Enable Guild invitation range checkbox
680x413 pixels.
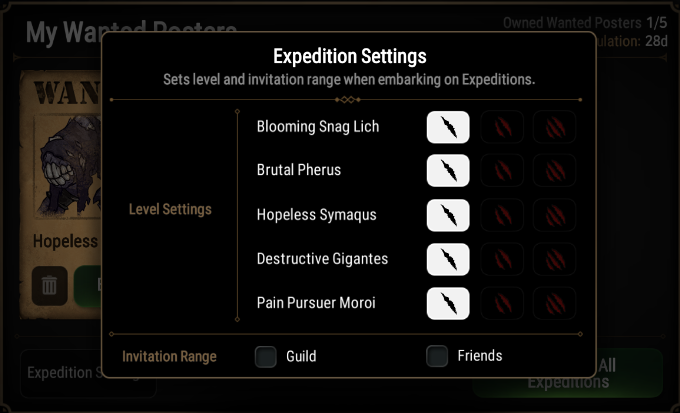(x=265, y=357)
